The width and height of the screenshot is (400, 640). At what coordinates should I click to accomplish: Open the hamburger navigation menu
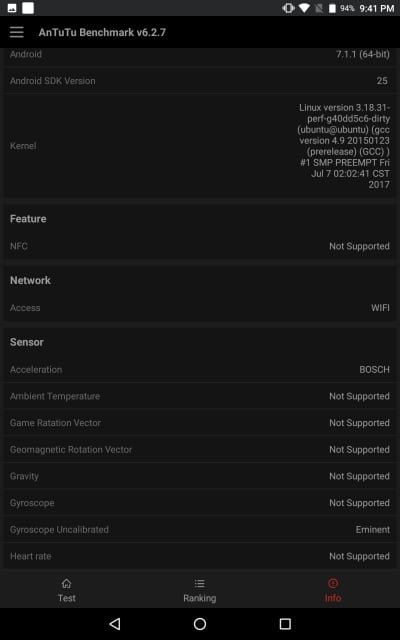click(x=17, y=32)
